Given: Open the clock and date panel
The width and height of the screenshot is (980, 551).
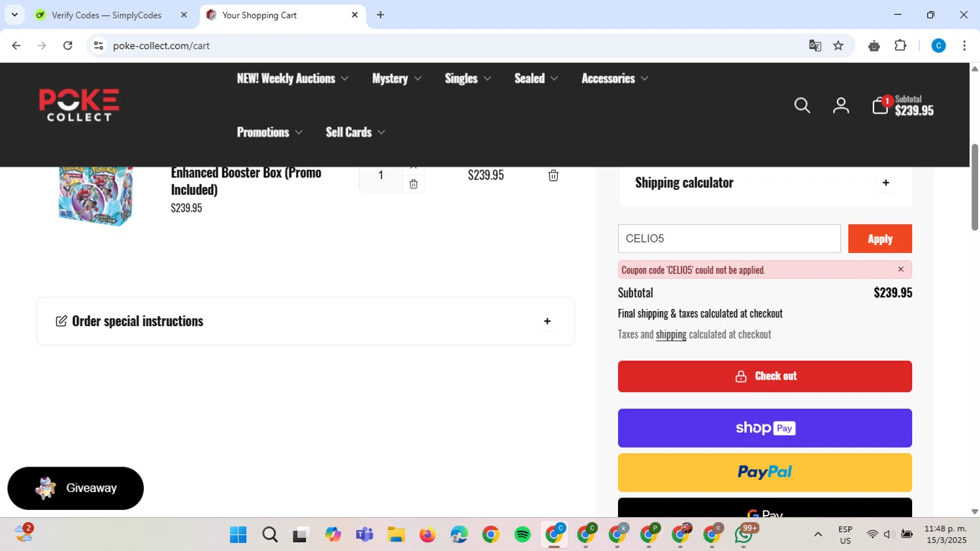Looking at the screenshot, I should (x=945, y=535).
